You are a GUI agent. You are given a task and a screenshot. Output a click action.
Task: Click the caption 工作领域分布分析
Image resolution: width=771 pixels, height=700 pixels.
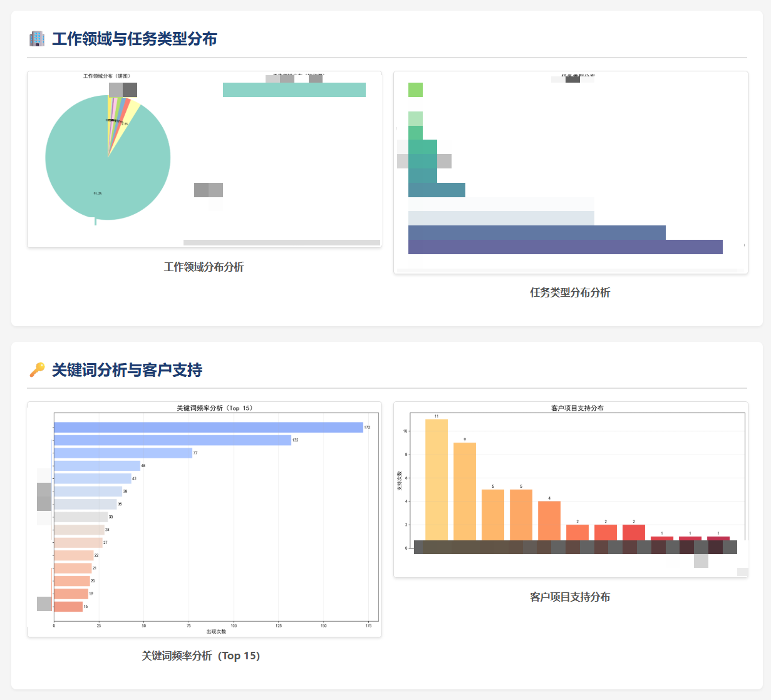[204, 267]
